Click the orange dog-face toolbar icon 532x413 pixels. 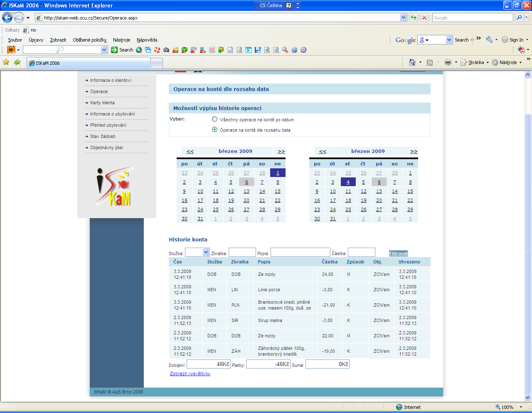11,50
